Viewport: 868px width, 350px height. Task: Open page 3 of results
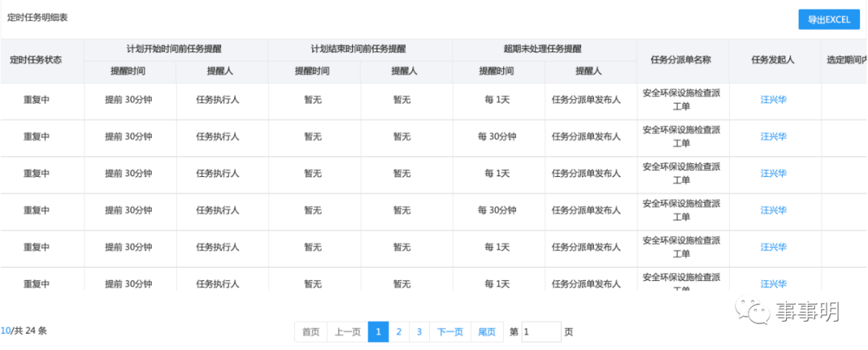[x=419, y=331]
